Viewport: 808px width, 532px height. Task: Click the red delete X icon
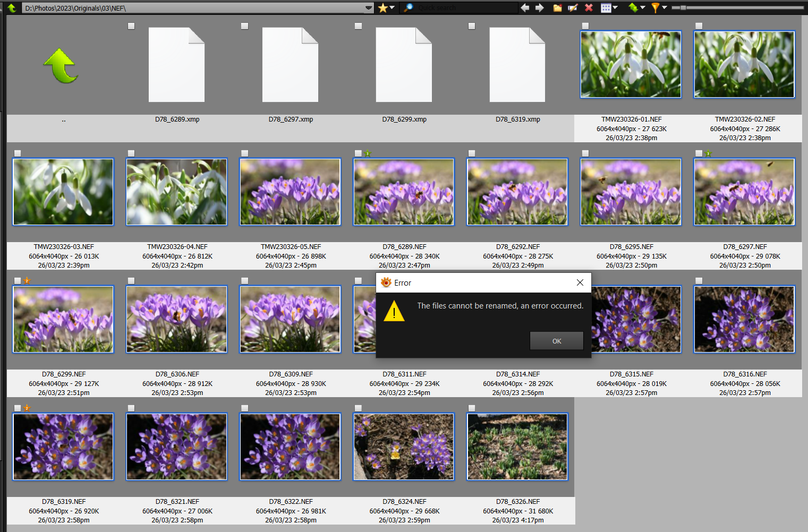coord(589,8)
